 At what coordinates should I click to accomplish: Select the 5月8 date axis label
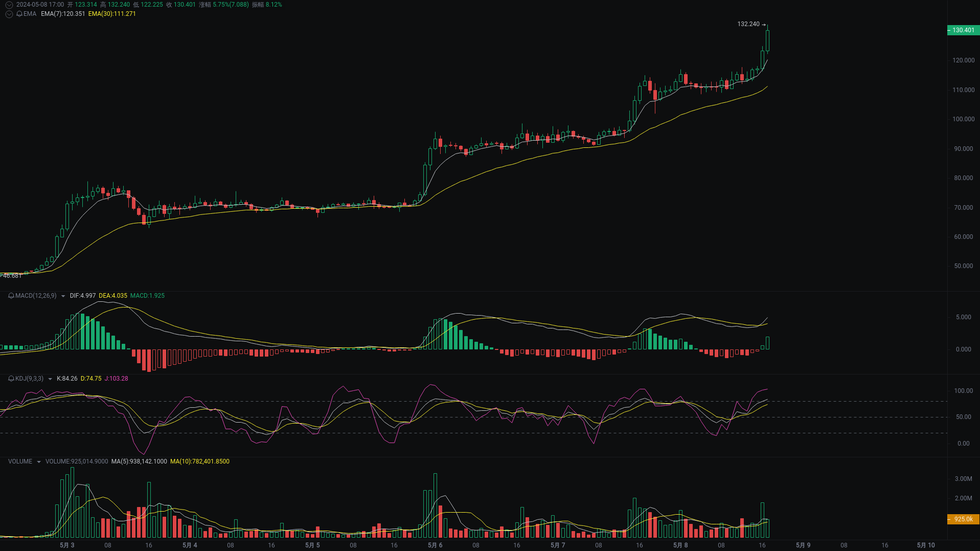click(x=680, y=545)
